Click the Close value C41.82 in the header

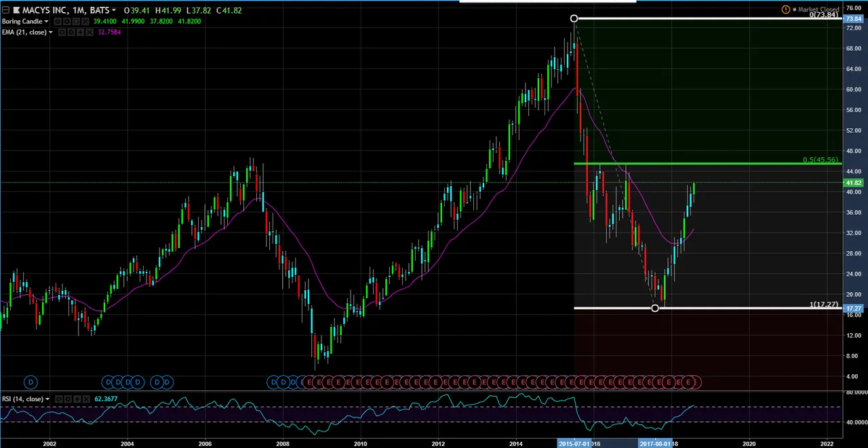coord(229,10)
